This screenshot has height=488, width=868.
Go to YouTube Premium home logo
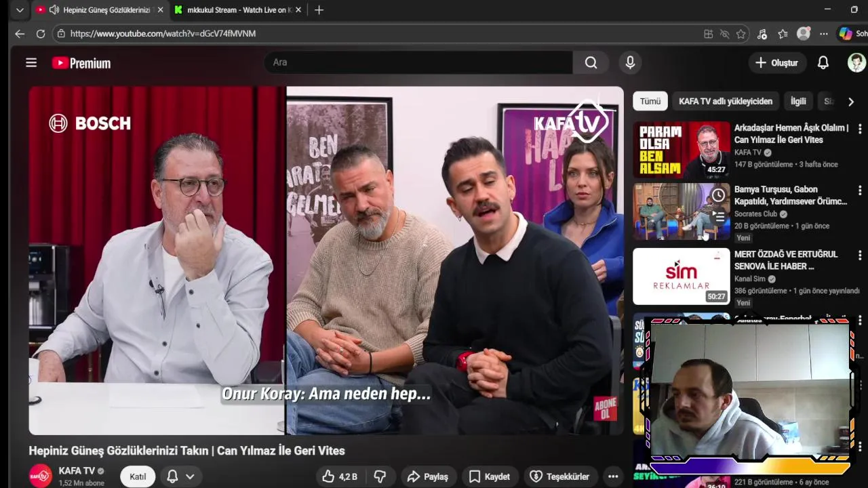(81, 63)
